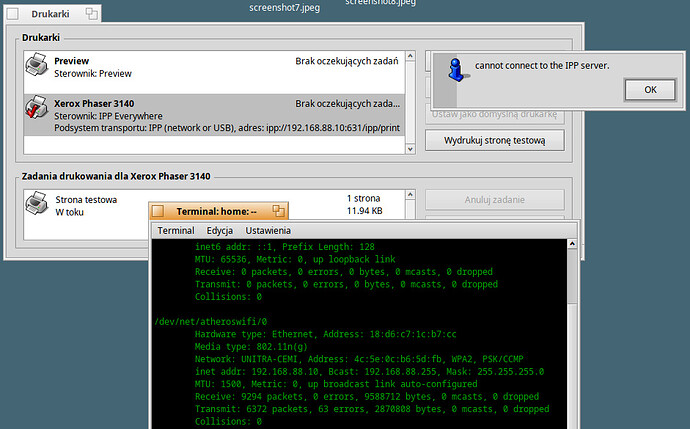Click the W toku job status
Screen dimensions: 690x429
coord(70,212)
